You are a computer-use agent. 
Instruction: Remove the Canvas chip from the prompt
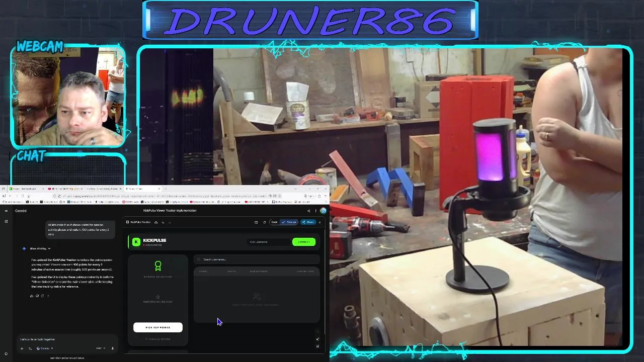52,348
